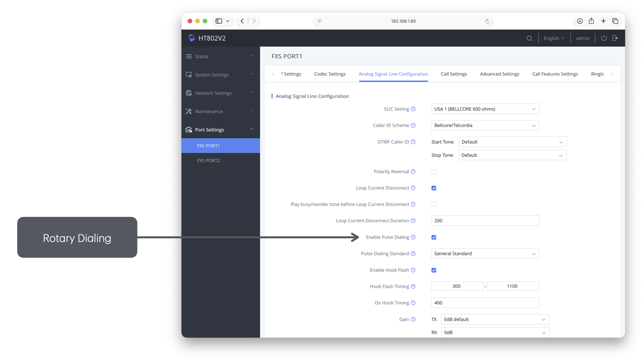Click help icon beside Enable Pulse Dialing
The image size is (644, 362).
coord(413,237)
